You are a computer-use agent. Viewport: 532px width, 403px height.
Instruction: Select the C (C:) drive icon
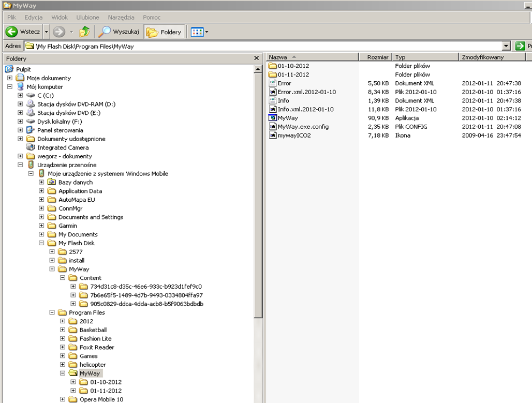pyautogui.click(x=31, y=95)
